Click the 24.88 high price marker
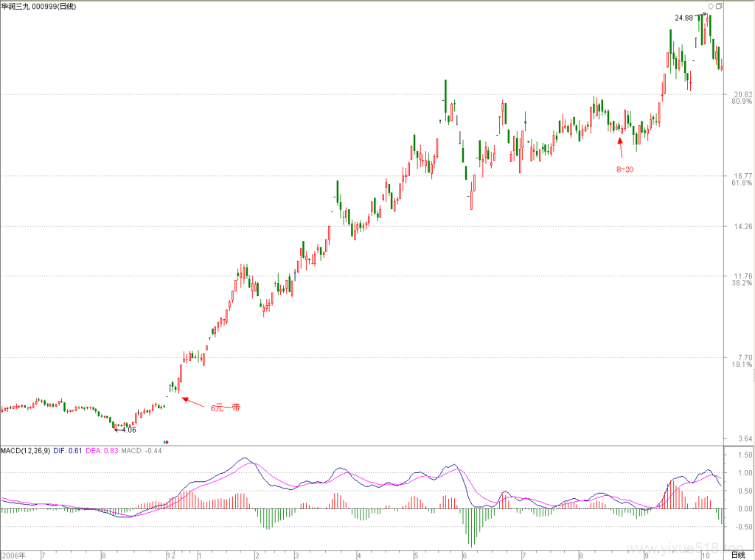This screenshot has height=560, width=755. point(683,18)
